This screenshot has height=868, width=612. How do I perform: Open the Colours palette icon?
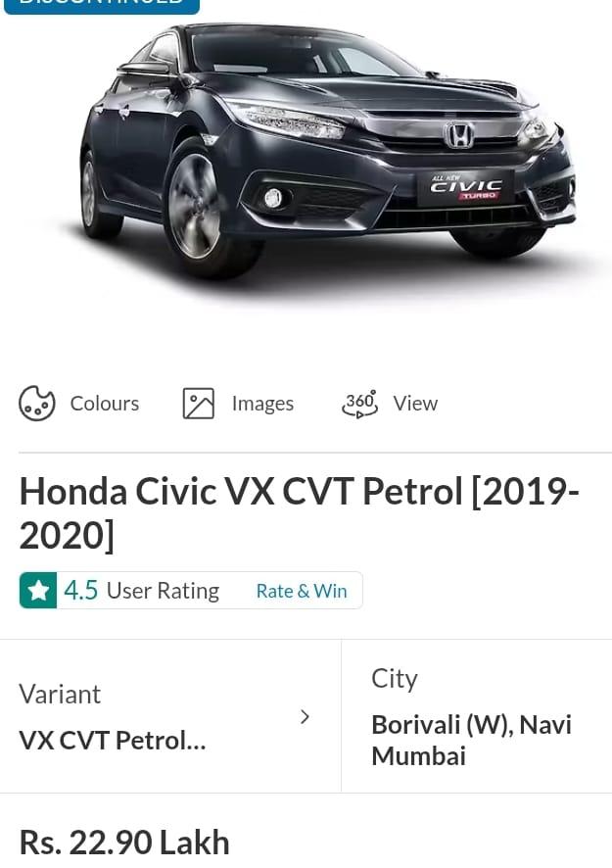tap(37, 403)
